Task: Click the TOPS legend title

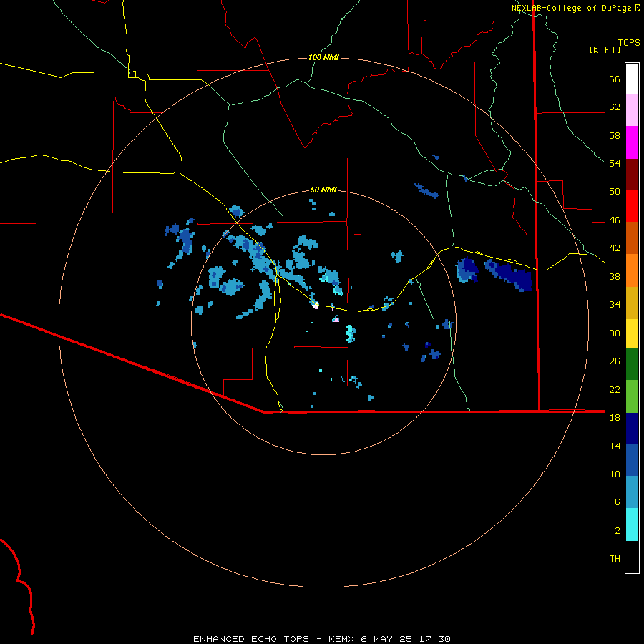Action: [629, 43]
